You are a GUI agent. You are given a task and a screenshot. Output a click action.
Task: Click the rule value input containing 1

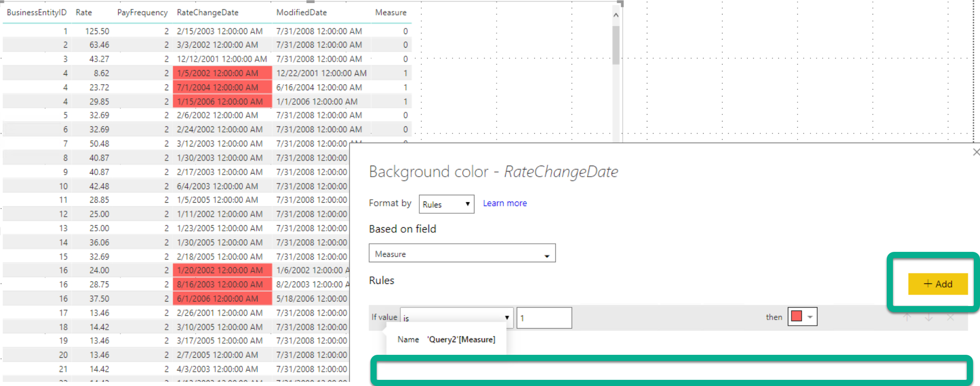coord(544,318)
